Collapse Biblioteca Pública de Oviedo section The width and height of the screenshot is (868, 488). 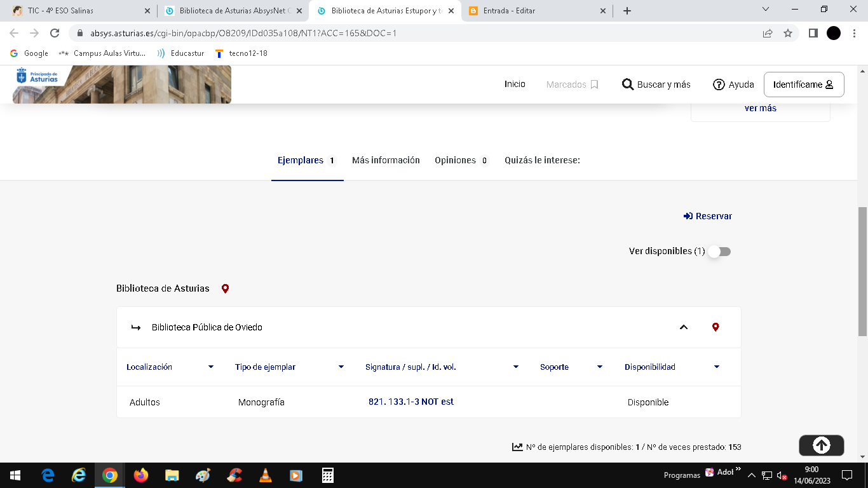684,327
